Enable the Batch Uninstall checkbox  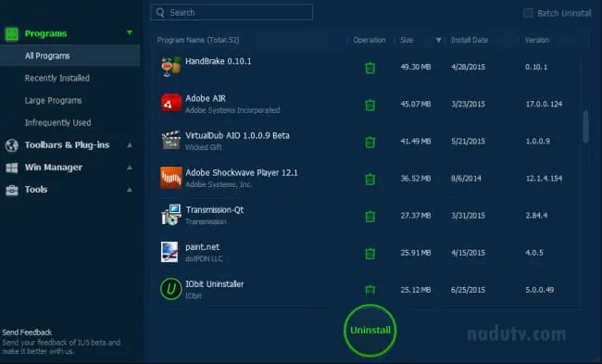click(528, 13)
